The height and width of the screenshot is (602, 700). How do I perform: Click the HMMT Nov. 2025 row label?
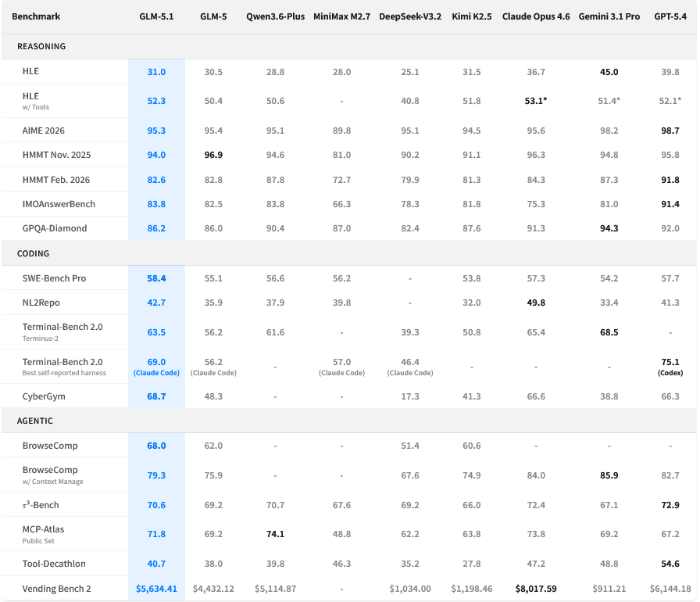[x=57, y=155]
